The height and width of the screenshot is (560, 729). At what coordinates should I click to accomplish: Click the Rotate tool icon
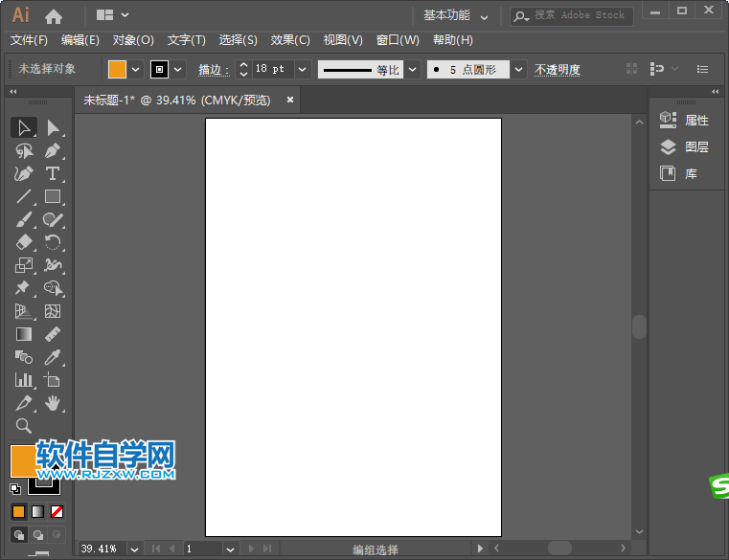click(x=53, y=242)
